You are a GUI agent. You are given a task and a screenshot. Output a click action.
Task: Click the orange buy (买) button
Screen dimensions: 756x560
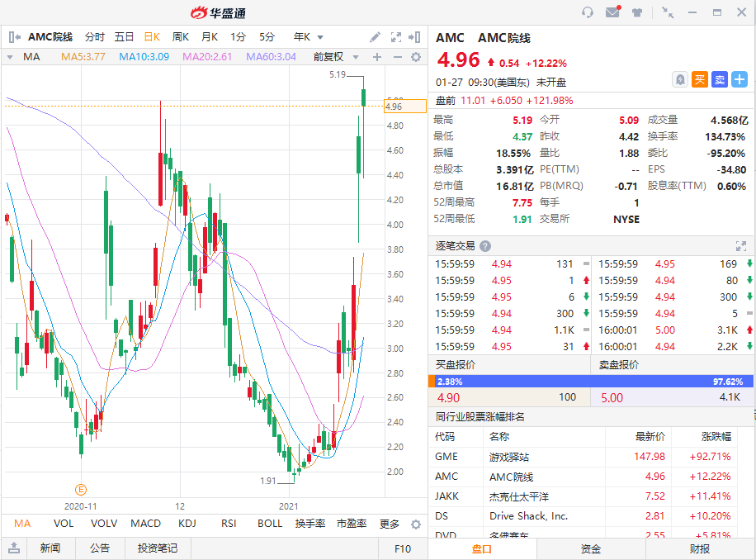[700, 79]
